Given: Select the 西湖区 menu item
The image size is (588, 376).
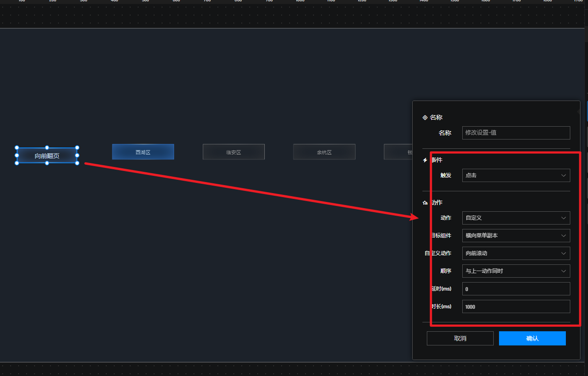Looking at the screenshot, I should click(x=143, y=152).
